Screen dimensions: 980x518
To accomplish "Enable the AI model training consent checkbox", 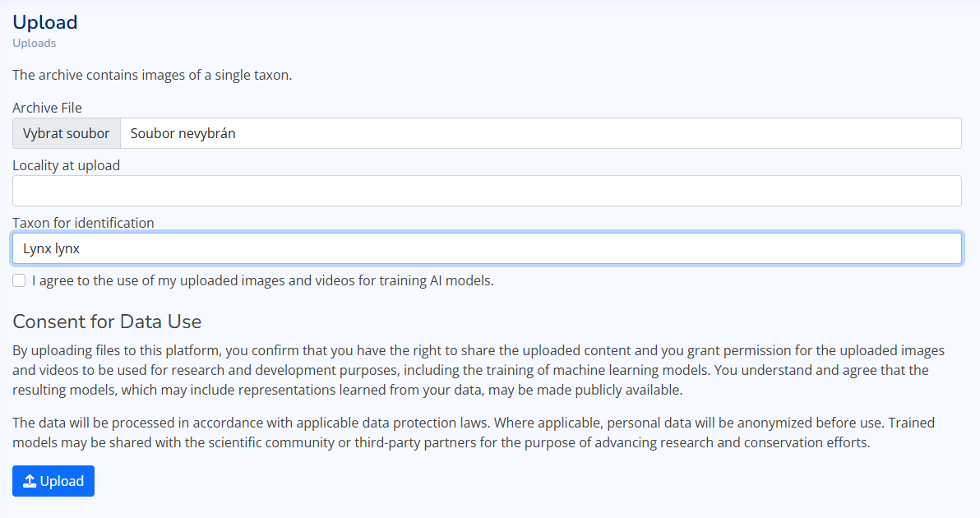I will click(19, 280).
